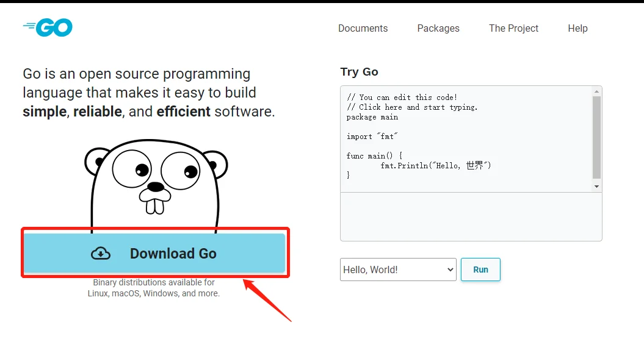
Task: Click '// You can edit this code!' comment
Action: pos(402,97)
